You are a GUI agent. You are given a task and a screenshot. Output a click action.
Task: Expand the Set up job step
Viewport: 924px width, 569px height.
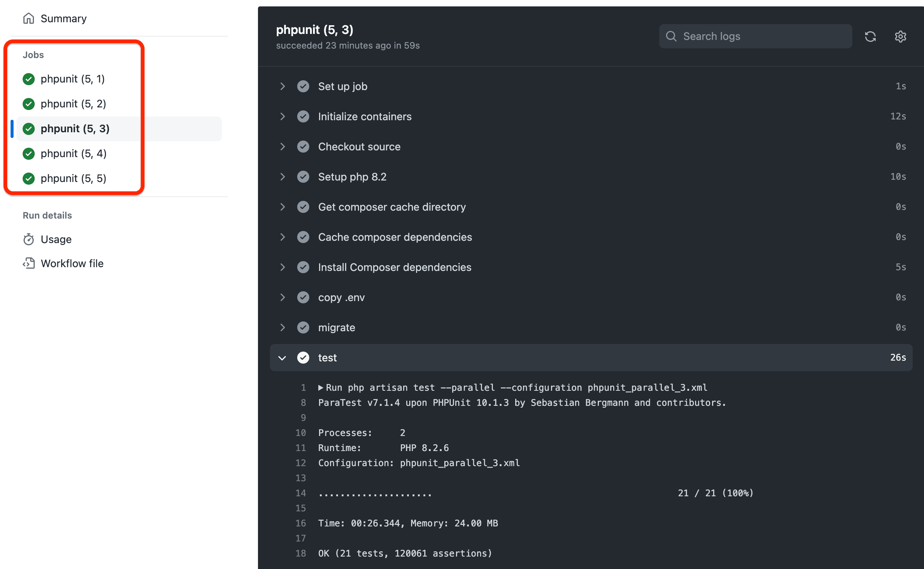[x=283, y=86]
